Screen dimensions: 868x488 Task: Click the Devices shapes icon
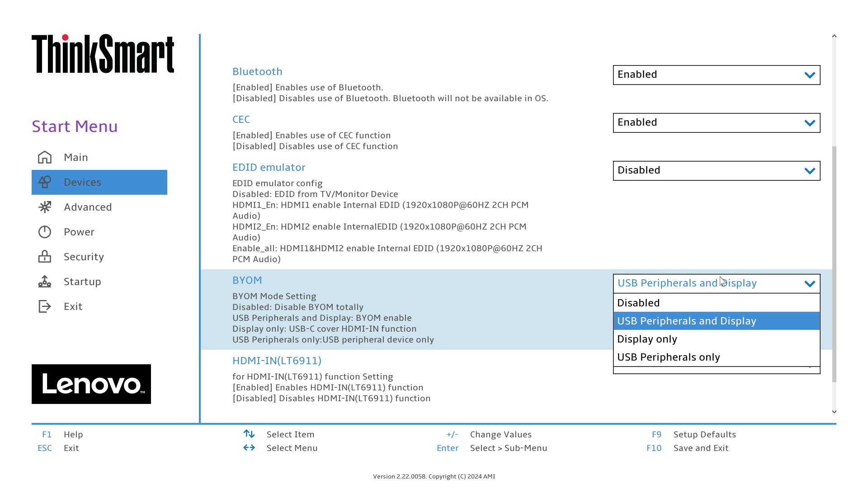coord(45,182)
